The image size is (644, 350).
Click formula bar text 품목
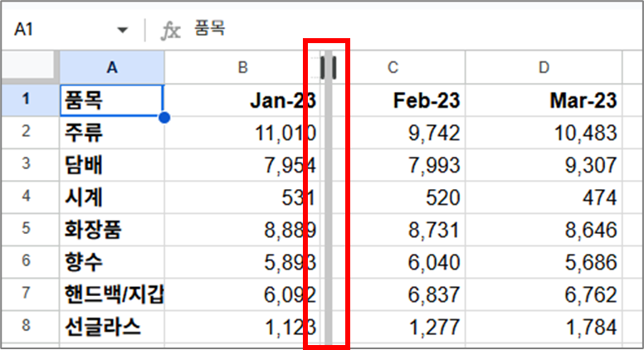pyautogui.click(x=209, y=29)
